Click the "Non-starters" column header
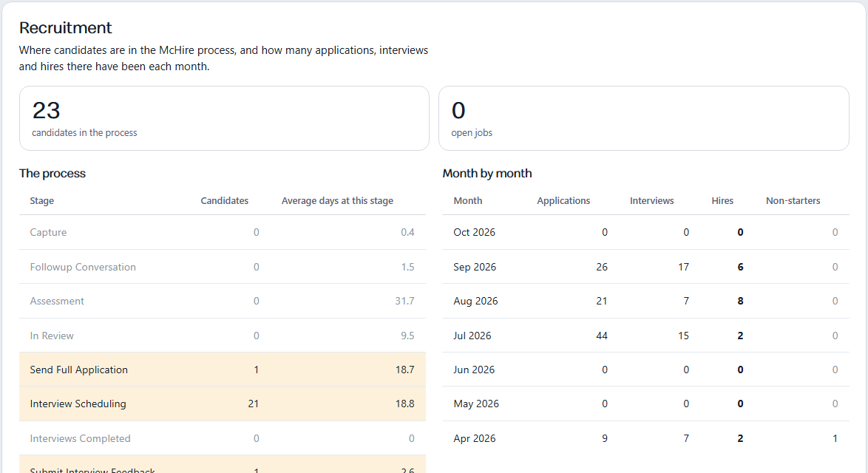Screen dimensions: 868x473 (x=793, y=201)
